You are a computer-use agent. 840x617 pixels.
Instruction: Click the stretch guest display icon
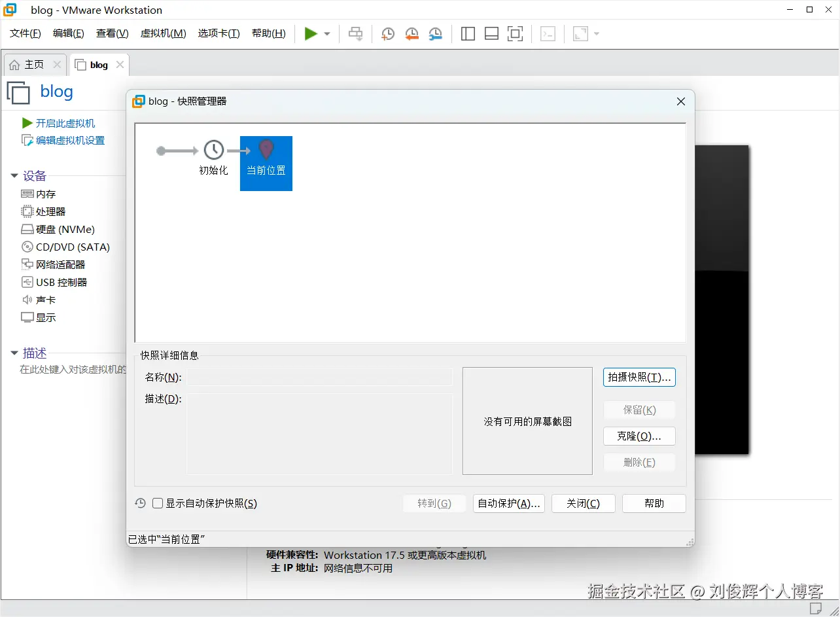point(580,34)
